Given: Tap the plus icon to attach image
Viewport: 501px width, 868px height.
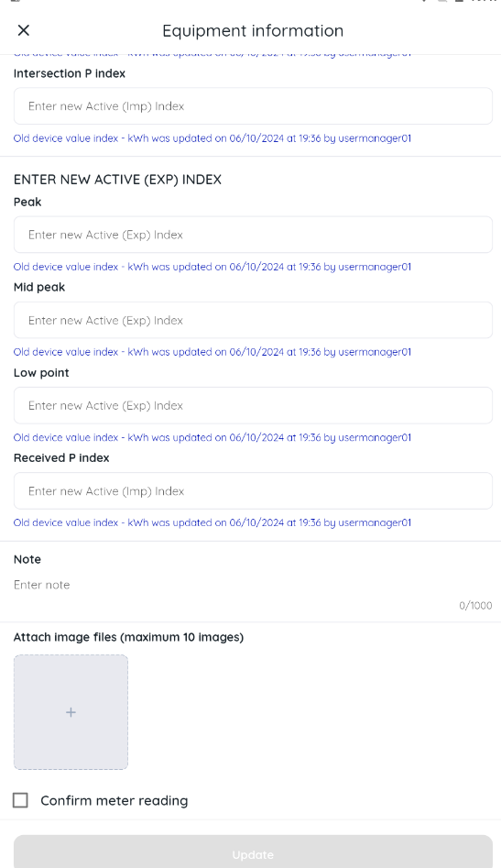Looking at the screenshot, I should click(x=71, y=712).
